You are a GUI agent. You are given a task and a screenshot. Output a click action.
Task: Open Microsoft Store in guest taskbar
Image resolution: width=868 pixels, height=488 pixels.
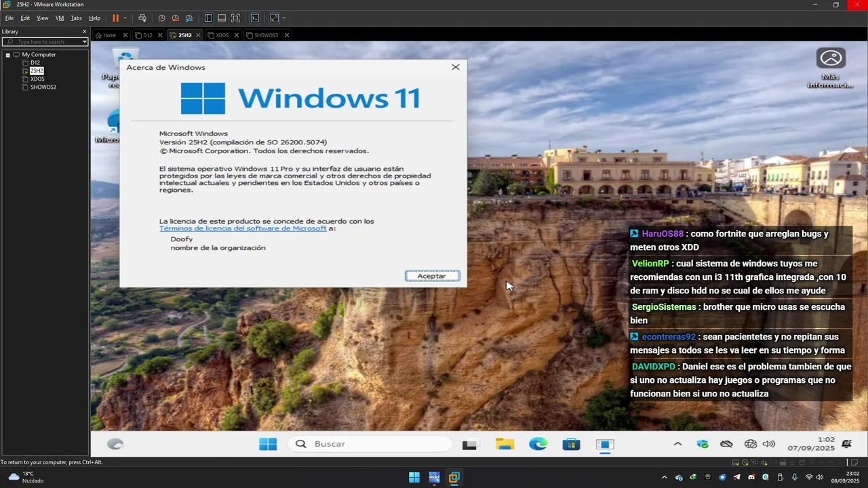[x=572, y=444]
